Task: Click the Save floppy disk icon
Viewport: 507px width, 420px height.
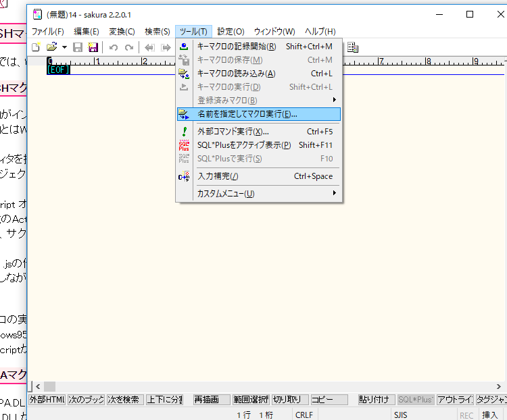Action: point(78,47)
